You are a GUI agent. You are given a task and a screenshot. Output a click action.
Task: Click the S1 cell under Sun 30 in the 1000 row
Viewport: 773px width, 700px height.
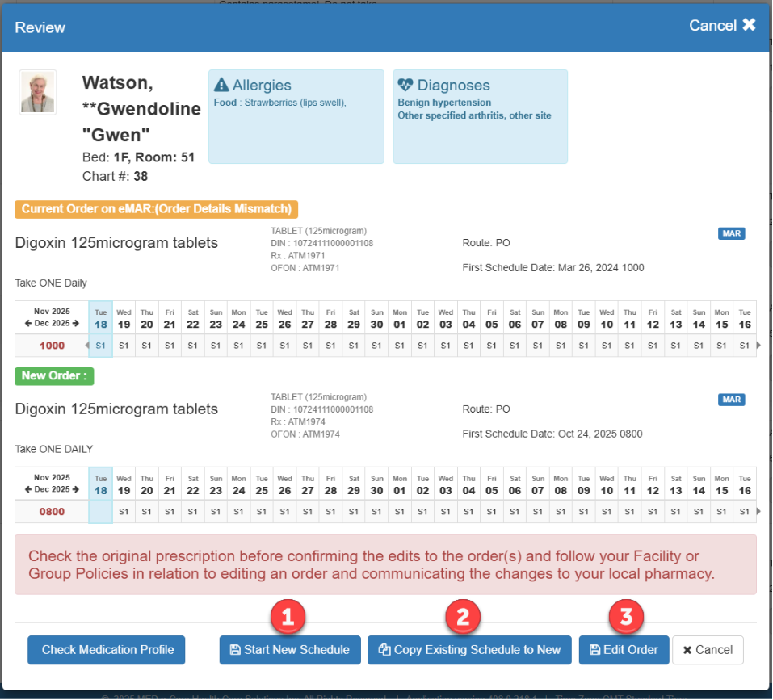[x=376, y=346]
